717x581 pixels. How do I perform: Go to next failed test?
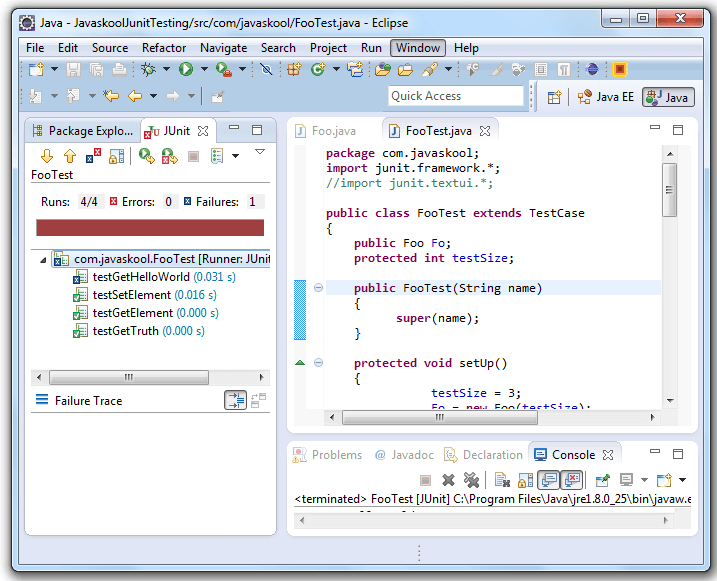[x=46, y=156]
